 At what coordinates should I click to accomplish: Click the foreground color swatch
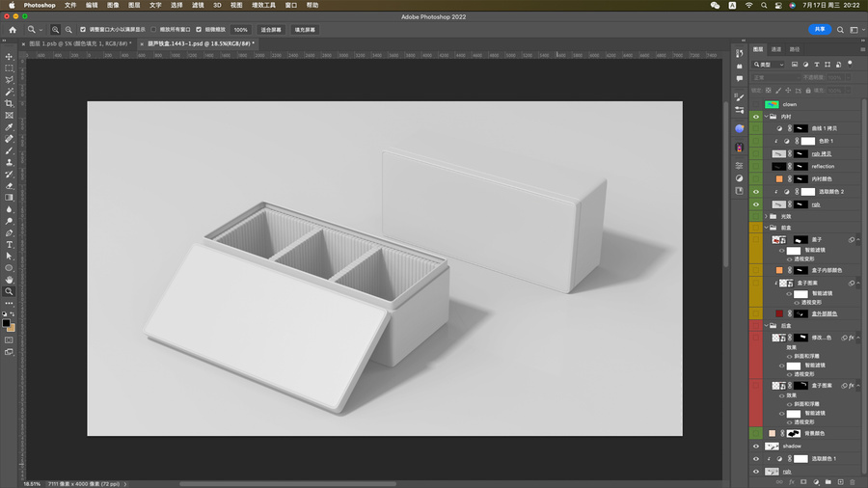coord(6,323)
